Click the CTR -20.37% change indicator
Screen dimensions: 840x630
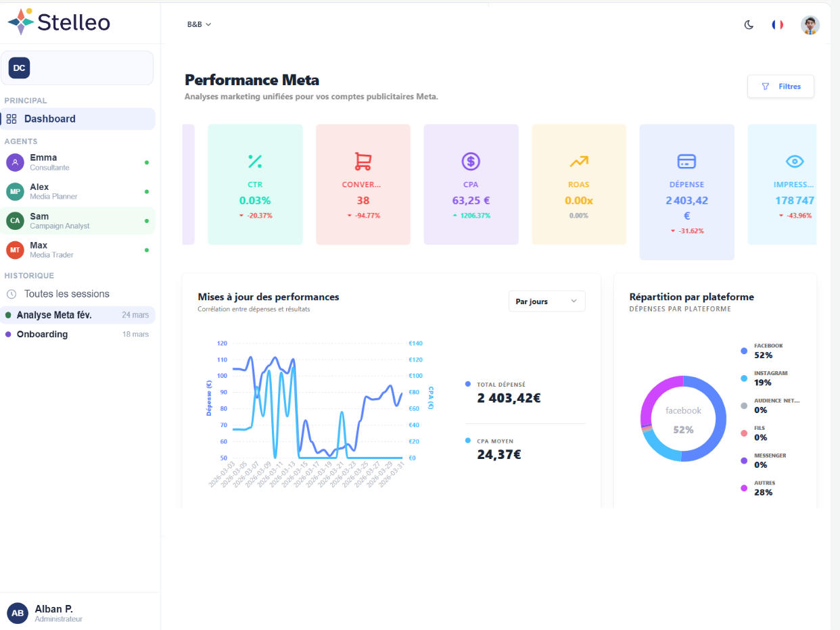point(255,216)
